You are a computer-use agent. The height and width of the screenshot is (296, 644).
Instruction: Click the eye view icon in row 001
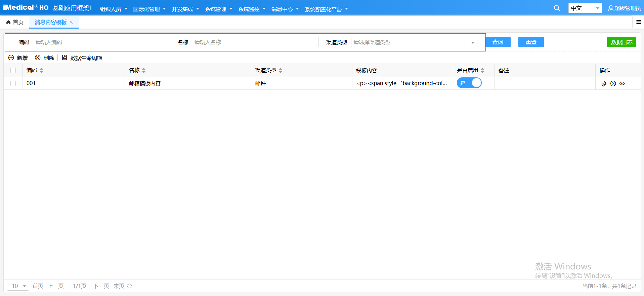click(x=622, y=83)
